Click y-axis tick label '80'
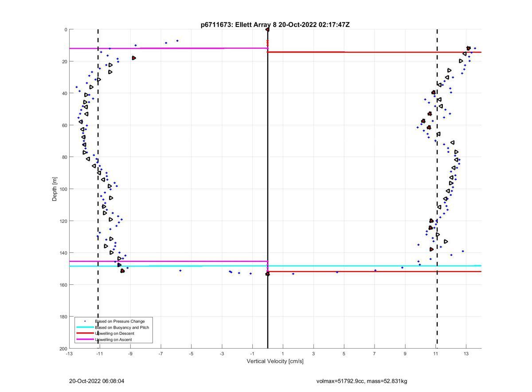 pyautogui.click(x=64, y=157)
